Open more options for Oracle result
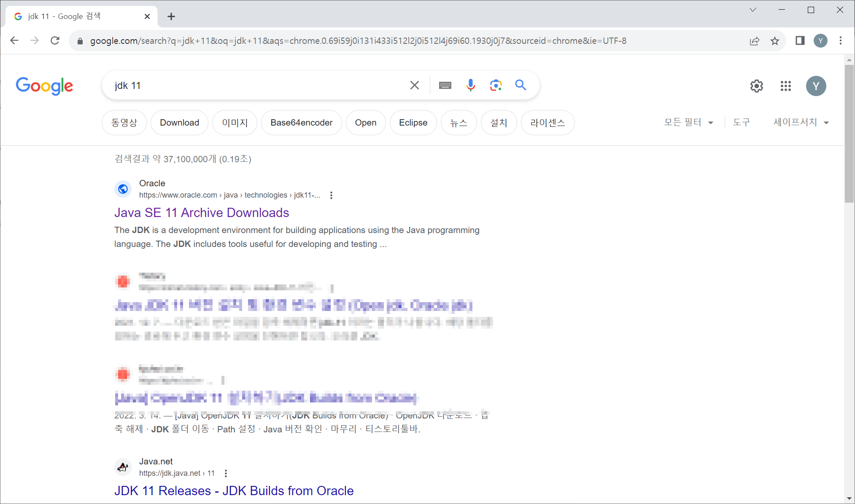Image resolution: width=855 pixels, height=504 pixels. (x=332, y=195)
